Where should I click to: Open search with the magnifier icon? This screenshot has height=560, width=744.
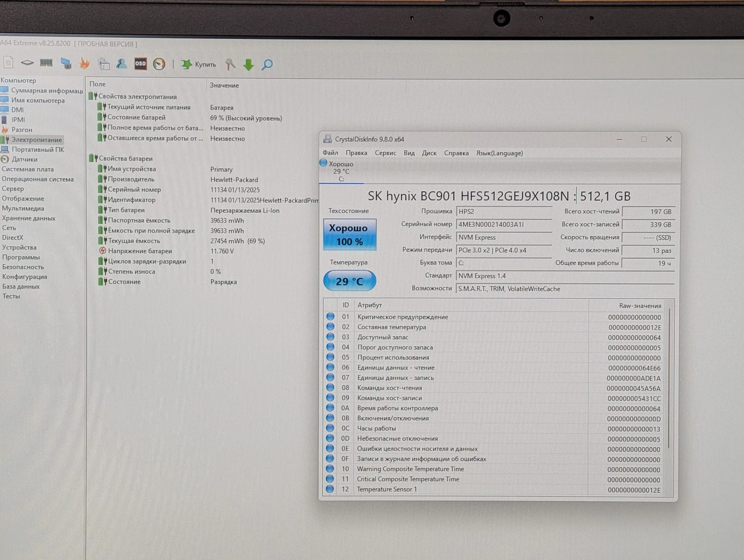pyautogui.click(x=267, y=65)
